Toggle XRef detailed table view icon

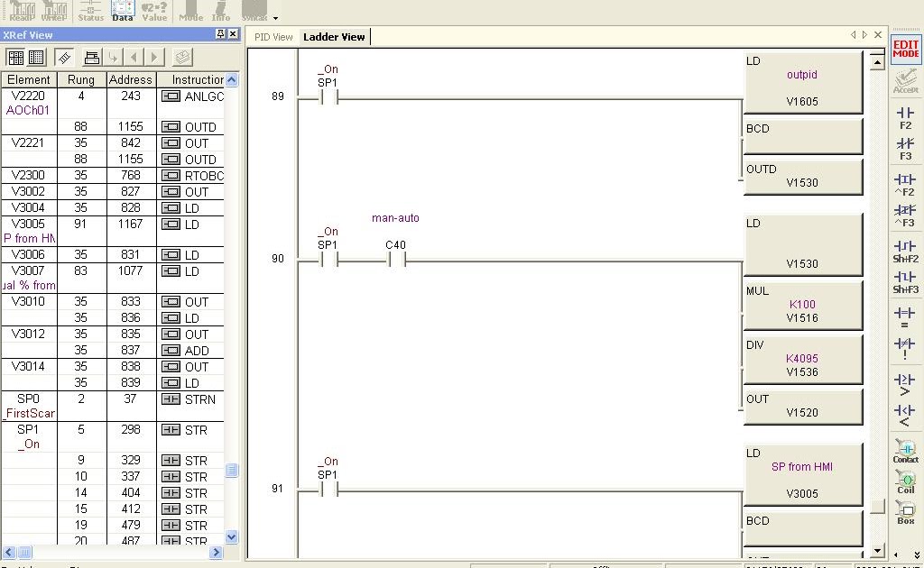pyautogui.click(x=36, y=57)
